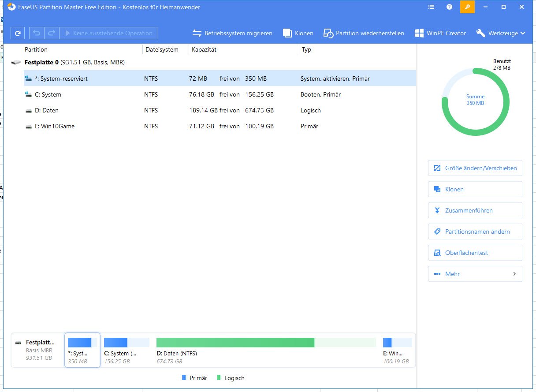
Task: Click Klonen in the top toolbar
Action: (298, 33)
